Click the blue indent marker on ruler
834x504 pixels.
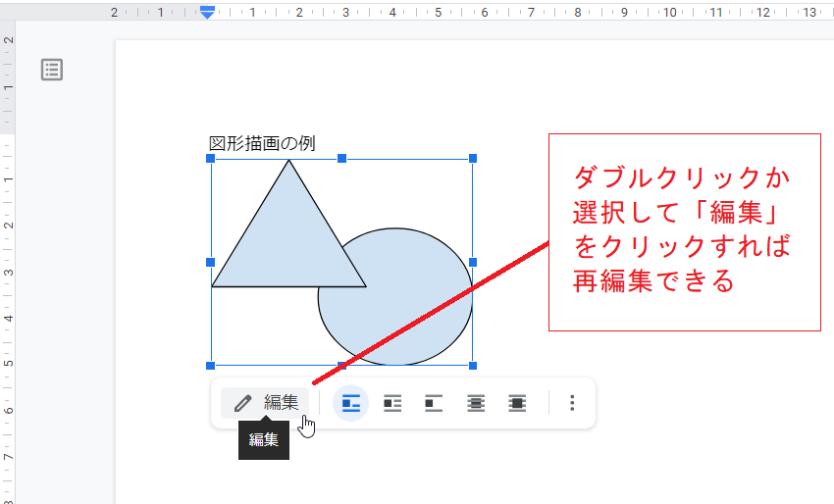[x=207, y=12]
